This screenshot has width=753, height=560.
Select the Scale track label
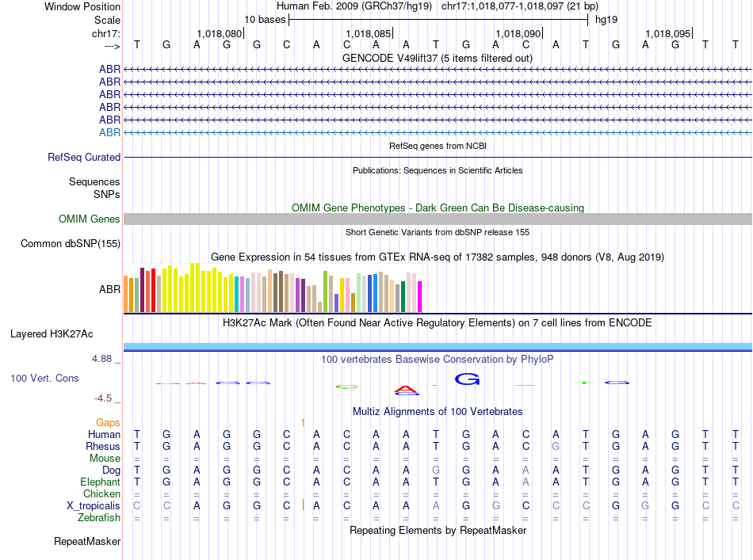(107, 20)
